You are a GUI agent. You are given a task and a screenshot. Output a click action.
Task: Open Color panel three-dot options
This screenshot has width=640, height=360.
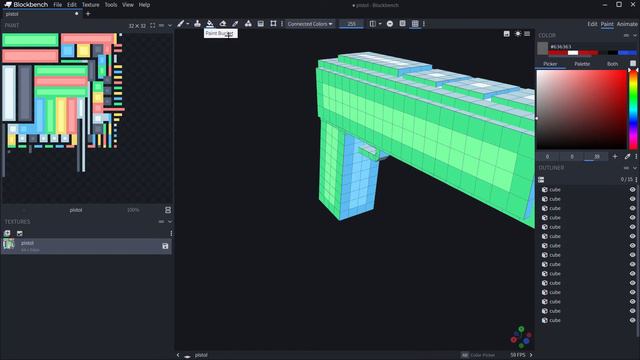click(636, 157)
